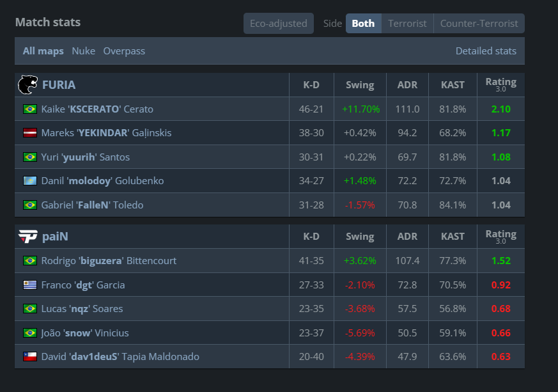The width and height of the screenshot is (558, 392).
Task: Click molodoy's +1.48% swing value
Action: tap(360, 181)
